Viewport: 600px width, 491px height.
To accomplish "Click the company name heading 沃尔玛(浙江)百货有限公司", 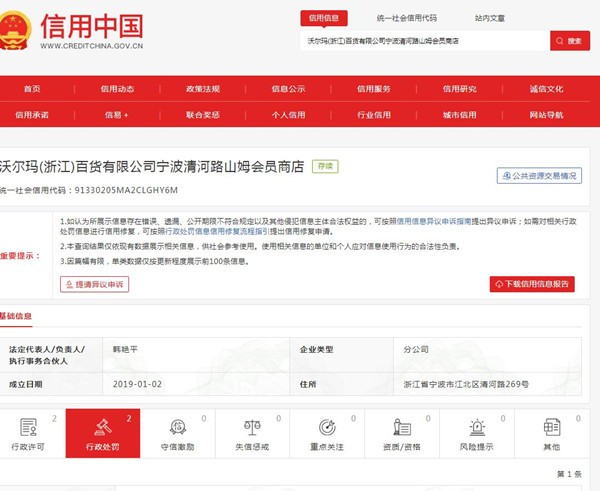I will pos(152,167).
